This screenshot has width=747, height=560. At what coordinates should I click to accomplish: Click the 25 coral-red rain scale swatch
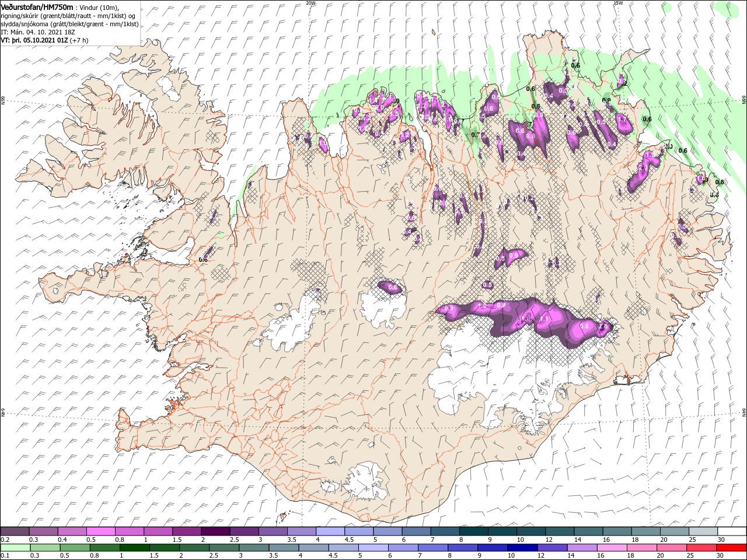702,548
